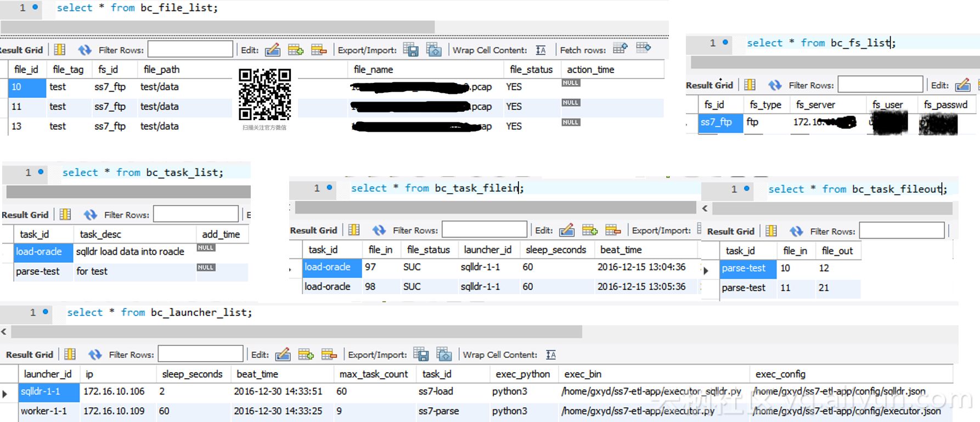Viewport: 980px width, 422px height.
Task: Click Filter Rows field in bc_launcher_list panel
Action: pos(200,354)
